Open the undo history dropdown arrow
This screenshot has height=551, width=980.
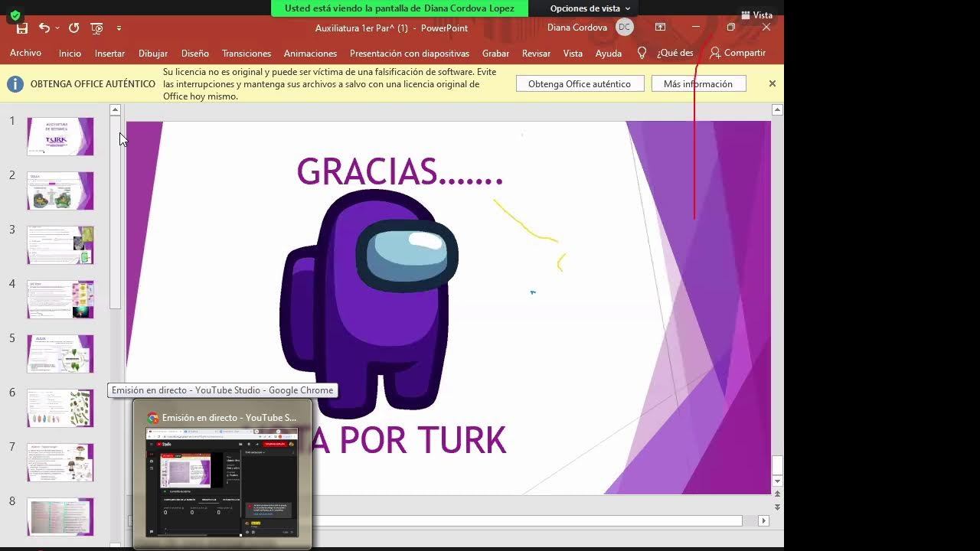pyautogui.click(x=57, y=28)
